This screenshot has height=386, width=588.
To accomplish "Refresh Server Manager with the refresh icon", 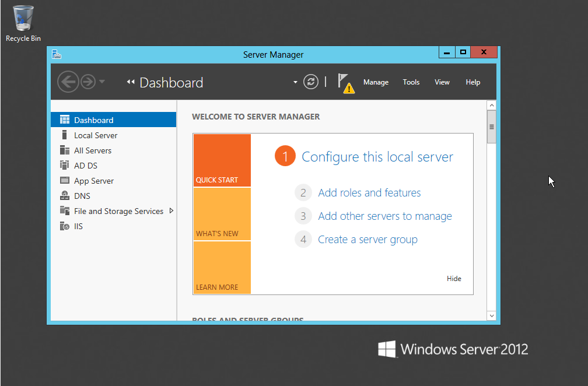I will (310, 82).
